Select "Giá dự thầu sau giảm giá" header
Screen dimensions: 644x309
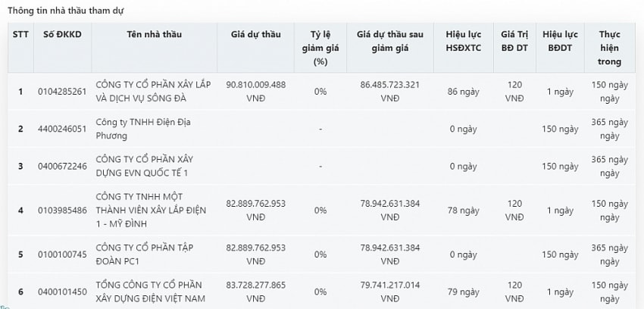(389, 41)
